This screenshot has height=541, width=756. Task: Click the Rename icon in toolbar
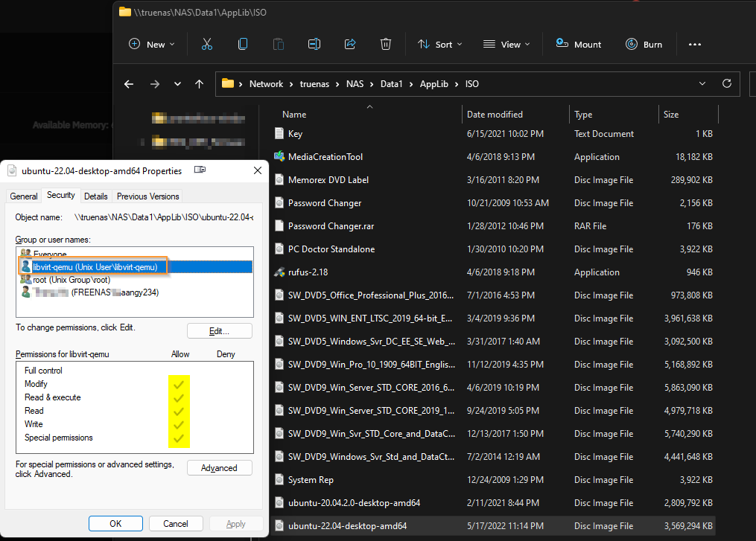click(x=314, y=45)
